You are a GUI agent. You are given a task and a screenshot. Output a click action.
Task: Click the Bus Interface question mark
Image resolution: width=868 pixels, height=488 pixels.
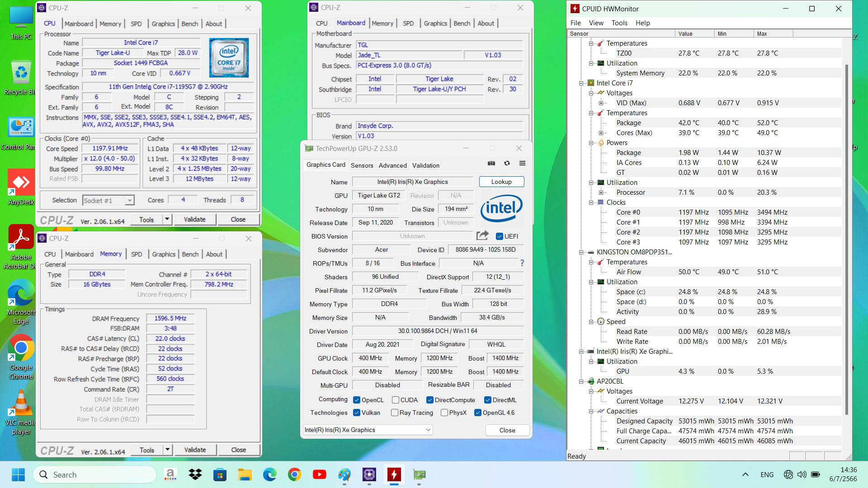pyautogui.click(x=522, y=263)
